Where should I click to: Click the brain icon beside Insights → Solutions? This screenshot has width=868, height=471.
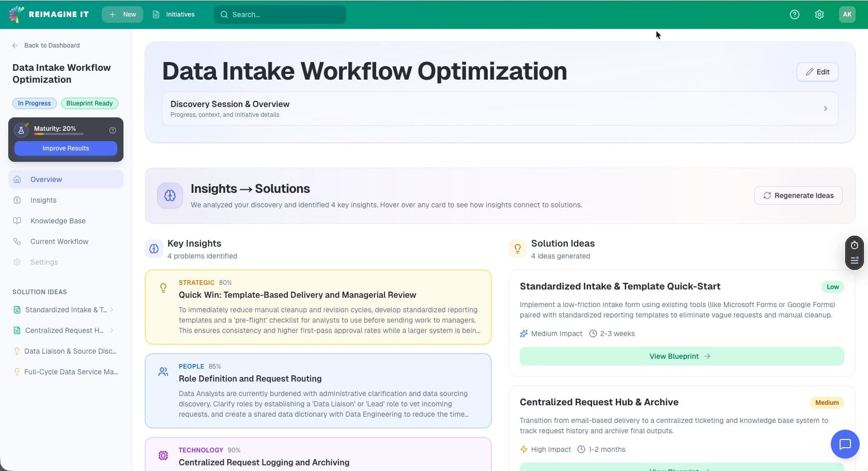coord(170,195)
